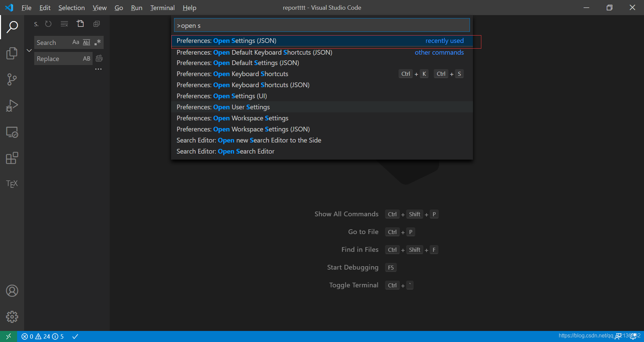Open the Remote Explorer view
Image resolution: width=644 pixels, height=342 pixels.
12,132
